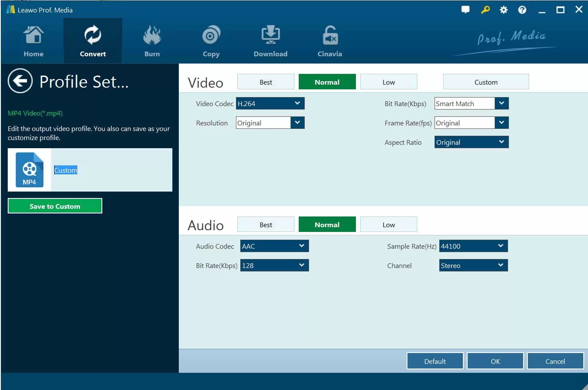Screen dimensions: 588x390
Task: Open the Home tab icon
Action: 34,41
